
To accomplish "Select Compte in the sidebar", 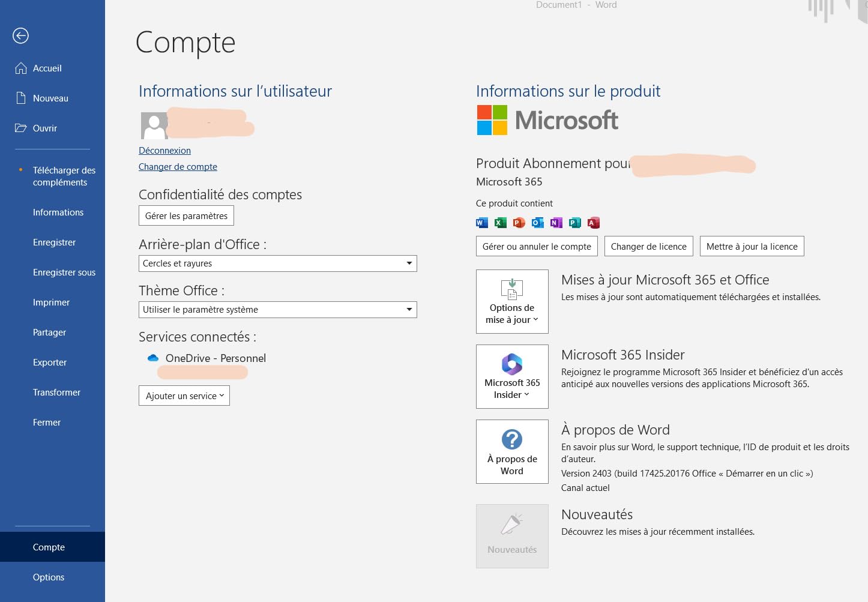I will (x=52, y=547).
